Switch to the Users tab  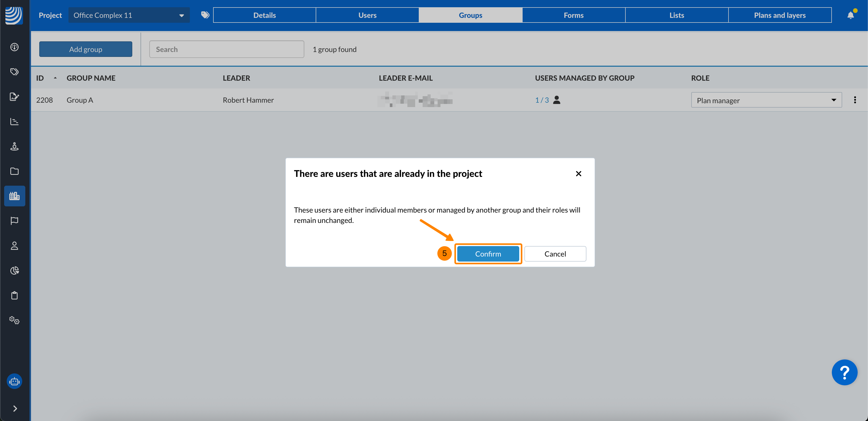coord(367,15)
